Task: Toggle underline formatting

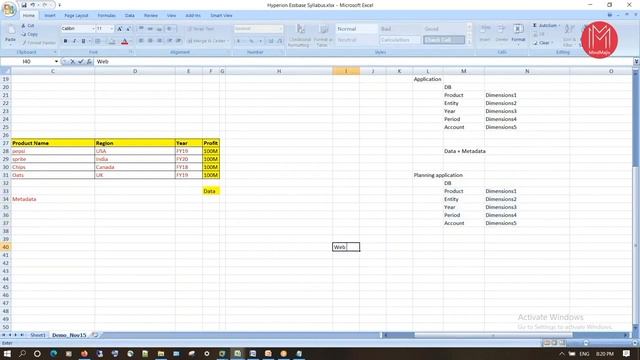Action: click(83, 41)
